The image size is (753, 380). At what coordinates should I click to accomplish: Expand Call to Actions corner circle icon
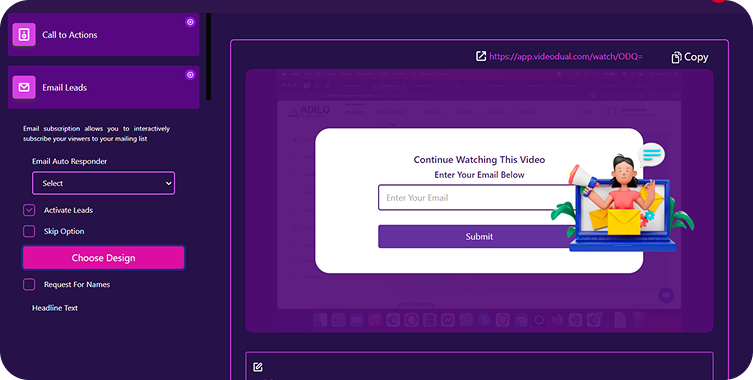(190, 22)
